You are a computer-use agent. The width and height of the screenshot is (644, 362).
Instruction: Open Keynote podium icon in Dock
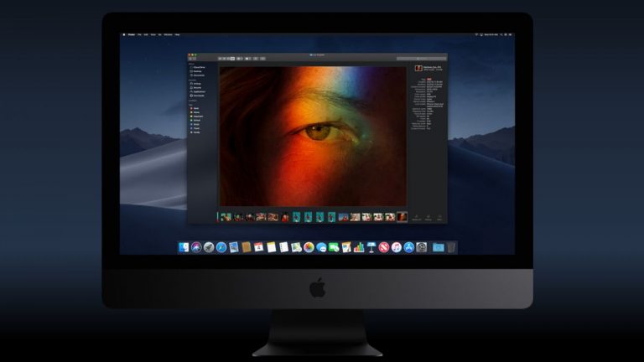pyautogui.click(x=371, y=247)
